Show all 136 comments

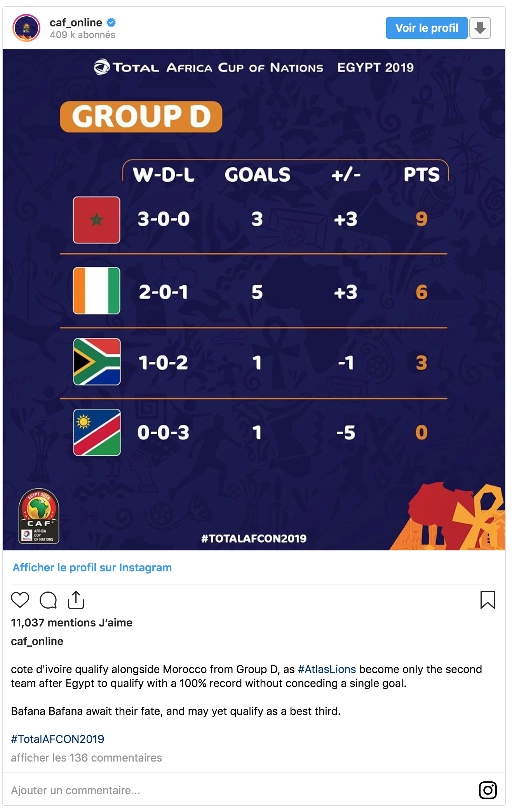[x=86, y=758]
